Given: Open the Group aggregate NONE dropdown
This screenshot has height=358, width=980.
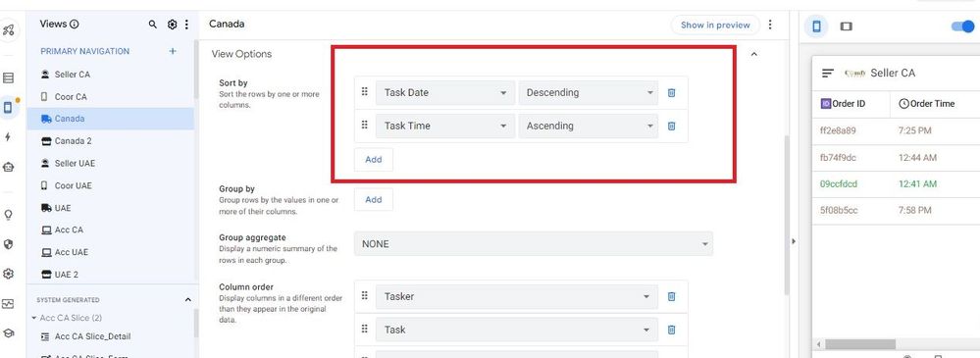Looking at the screenshot, I should 533,243.
